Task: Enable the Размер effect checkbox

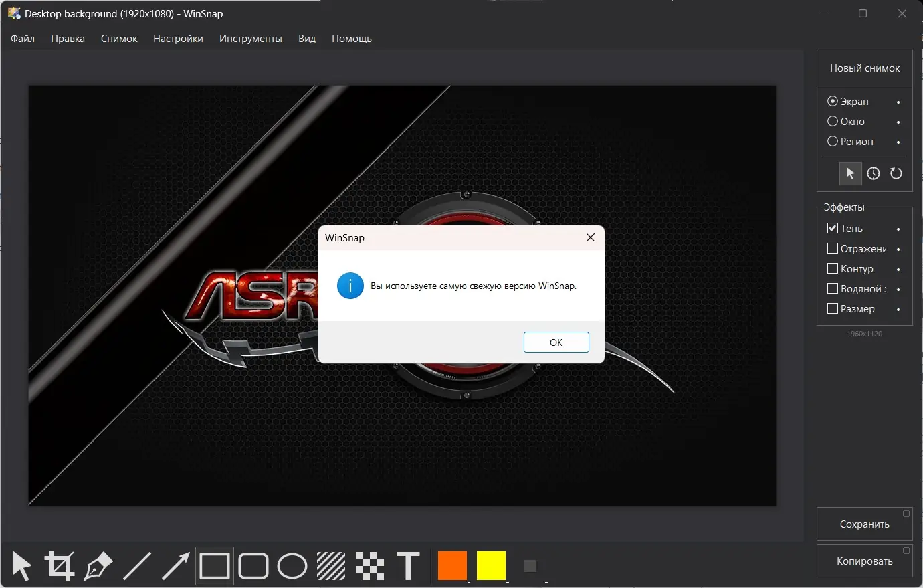Action: tap(833, 309)
